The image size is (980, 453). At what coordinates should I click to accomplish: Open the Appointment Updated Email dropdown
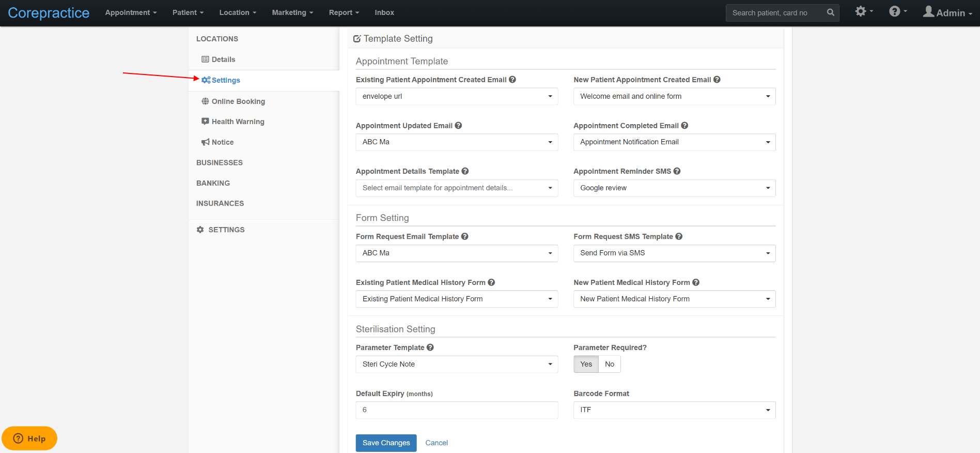tap(457, 142)
